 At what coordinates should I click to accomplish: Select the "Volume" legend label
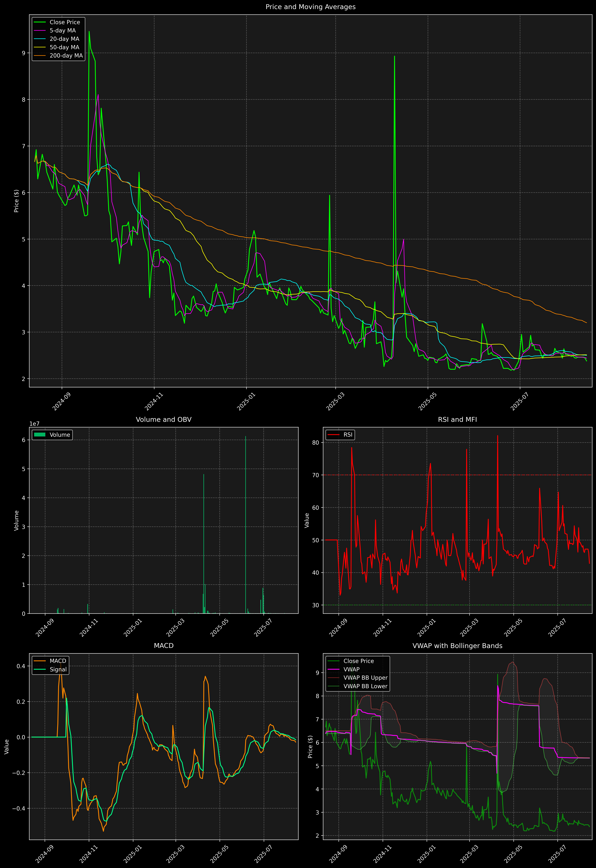click(x=60, y=435)
